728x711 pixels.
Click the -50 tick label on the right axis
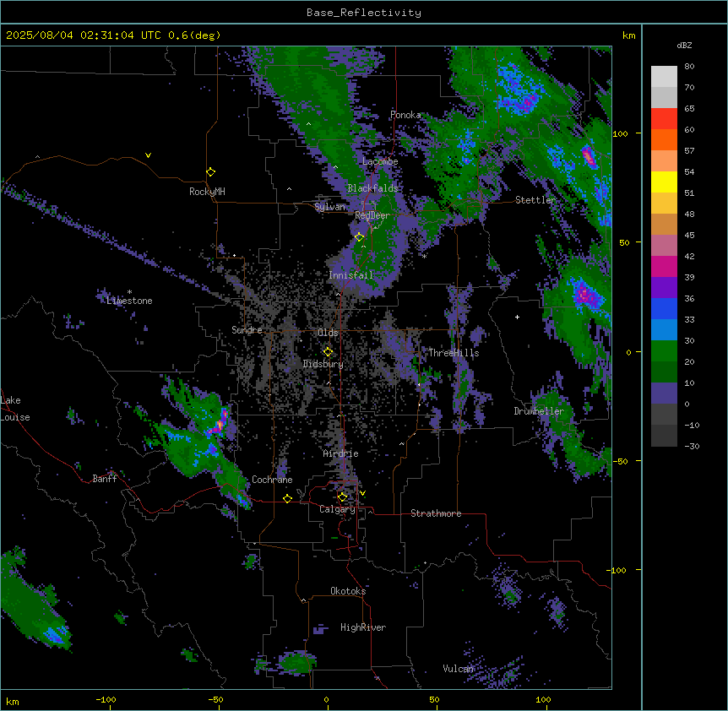coord(620,461)
